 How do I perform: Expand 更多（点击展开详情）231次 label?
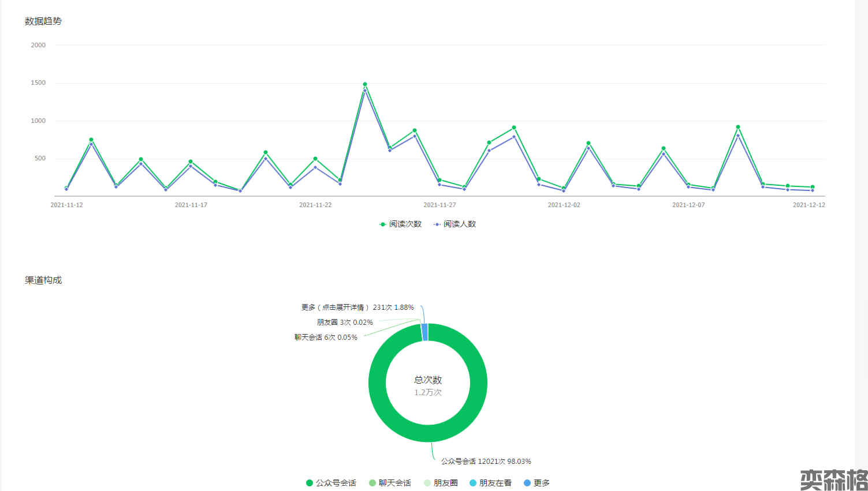point(357,308)
